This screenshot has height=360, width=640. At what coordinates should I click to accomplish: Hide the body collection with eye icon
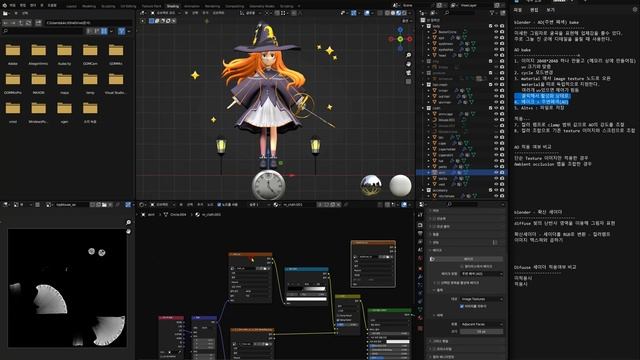click(496, 26)
